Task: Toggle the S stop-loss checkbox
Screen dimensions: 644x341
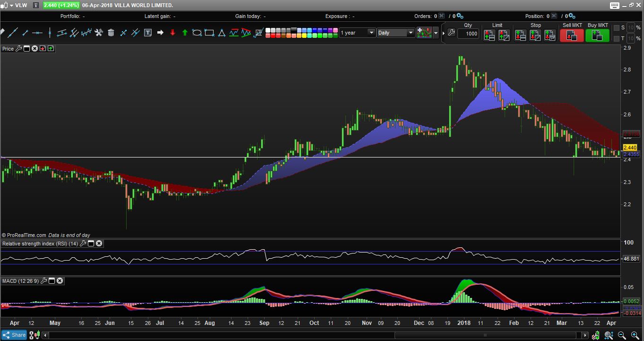Action: click(x=617, y=28)
